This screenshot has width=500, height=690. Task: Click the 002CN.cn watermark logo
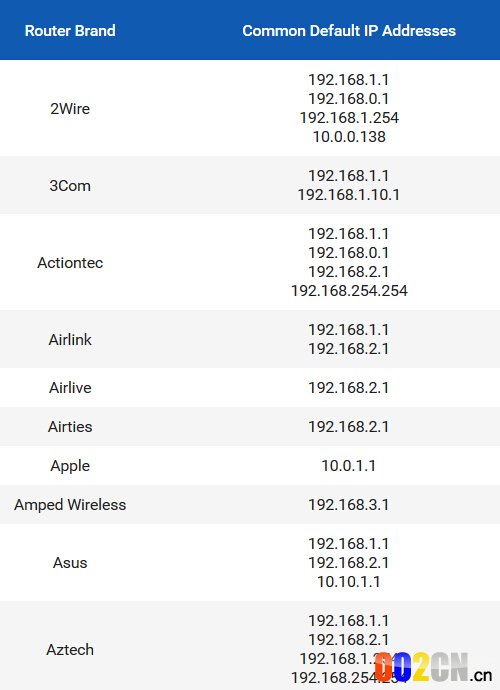(434, 668)
